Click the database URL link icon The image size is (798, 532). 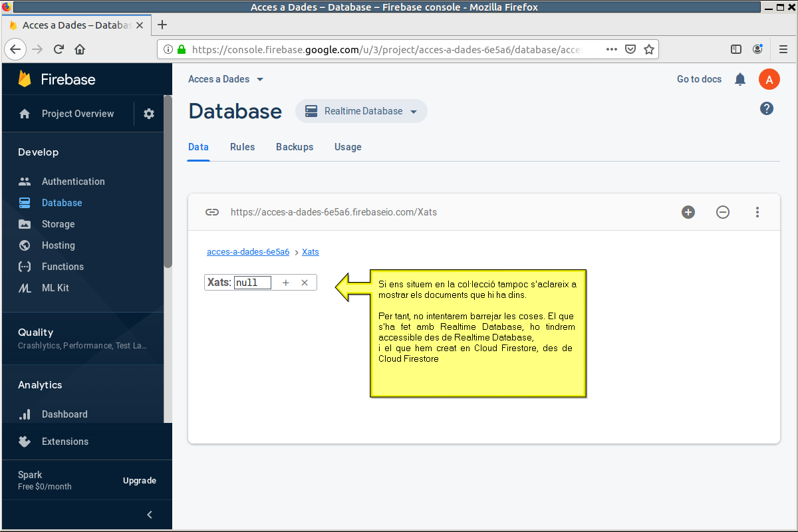212,212
